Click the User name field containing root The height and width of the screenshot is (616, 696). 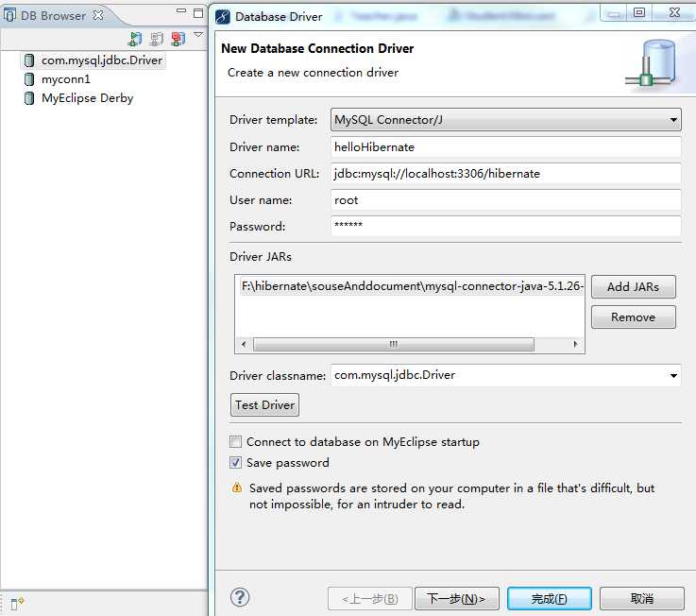tap(505, 200)
